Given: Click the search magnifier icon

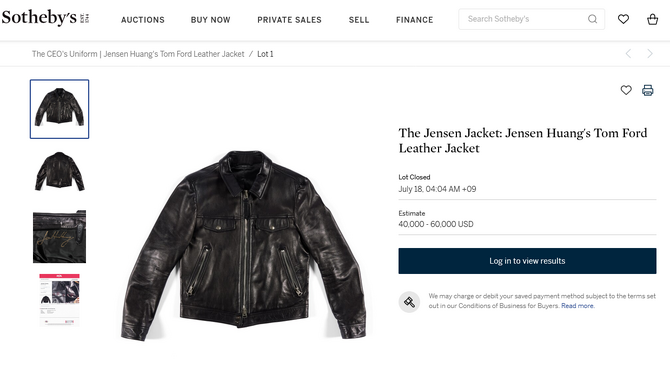Looking at the screenshot, I should [592, 19].
